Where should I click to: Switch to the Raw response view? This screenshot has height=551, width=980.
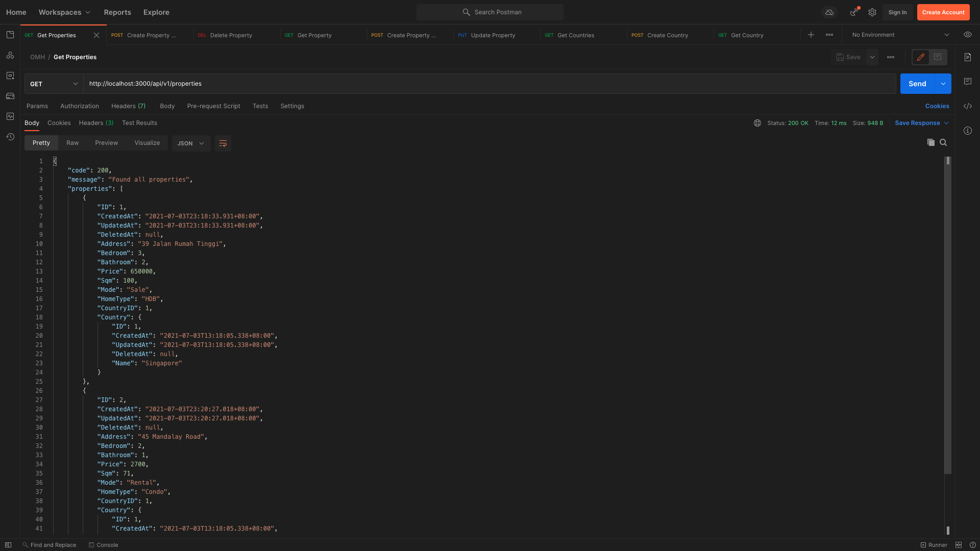pos(72,143)
